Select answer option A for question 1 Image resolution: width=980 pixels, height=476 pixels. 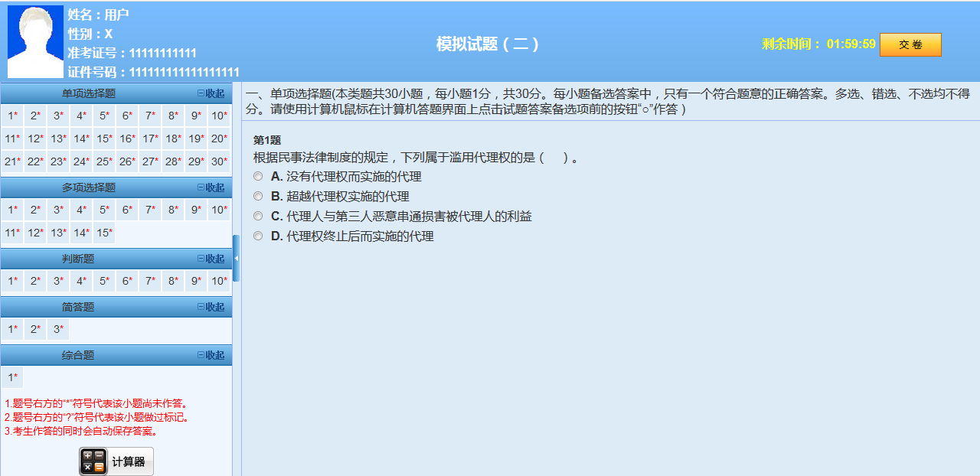click(x=258, y=175)
